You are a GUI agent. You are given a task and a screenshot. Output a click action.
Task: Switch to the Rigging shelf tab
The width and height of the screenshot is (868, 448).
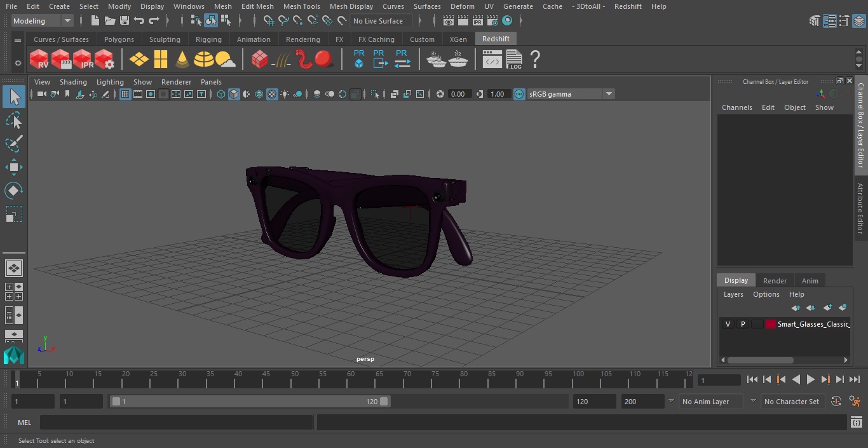[208, 39]
